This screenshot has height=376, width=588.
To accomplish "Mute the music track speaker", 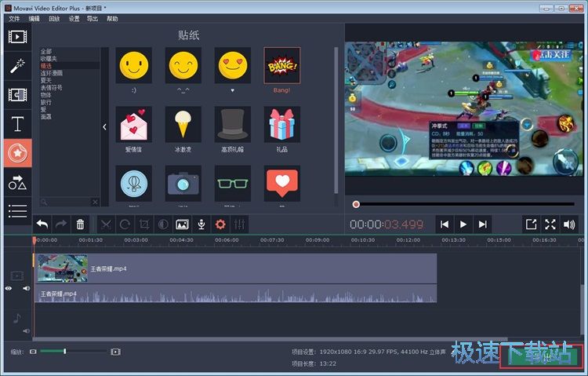I will (26, 331).
